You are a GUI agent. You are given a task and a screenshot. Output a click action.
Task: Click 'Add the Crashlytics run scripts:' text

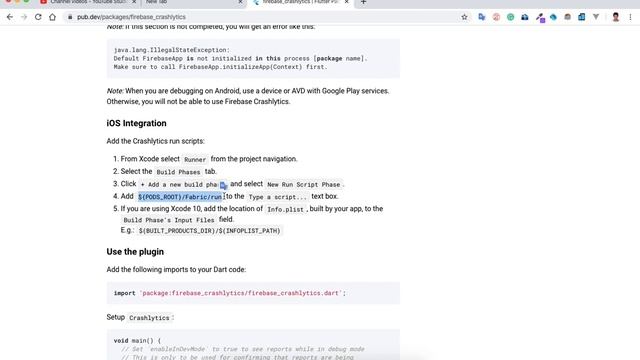pos(156,141)
